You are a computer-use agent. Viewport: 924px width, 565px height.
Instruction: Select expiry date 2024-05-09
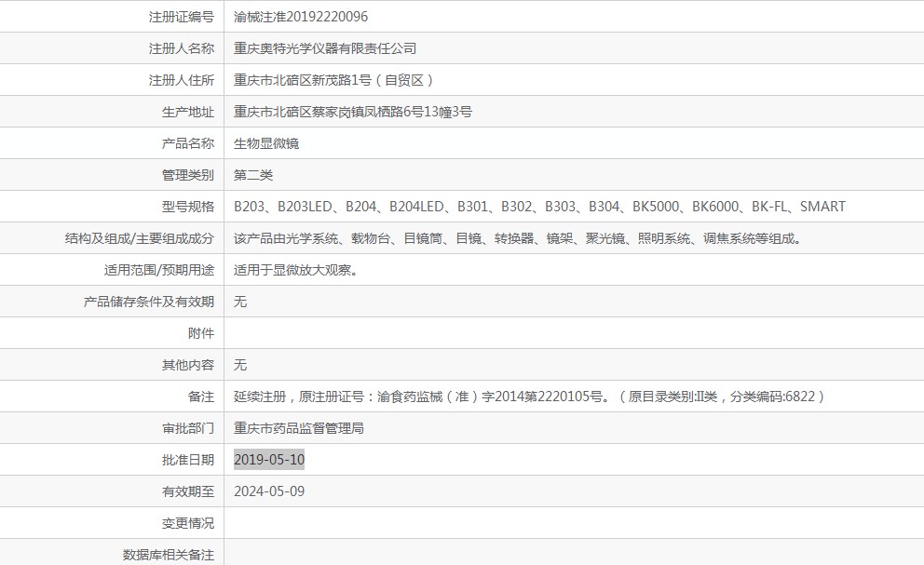coord(269,492)
